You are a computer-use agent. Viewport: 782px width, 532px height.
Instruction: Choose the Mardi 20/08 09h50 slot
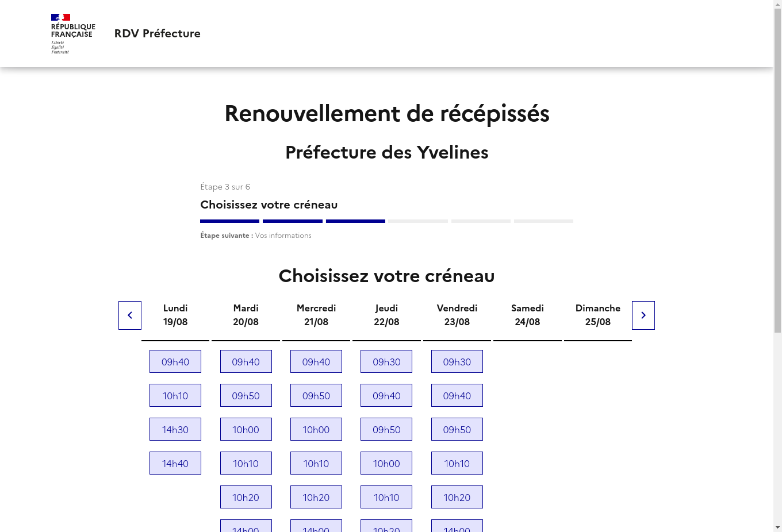[246, 395]
